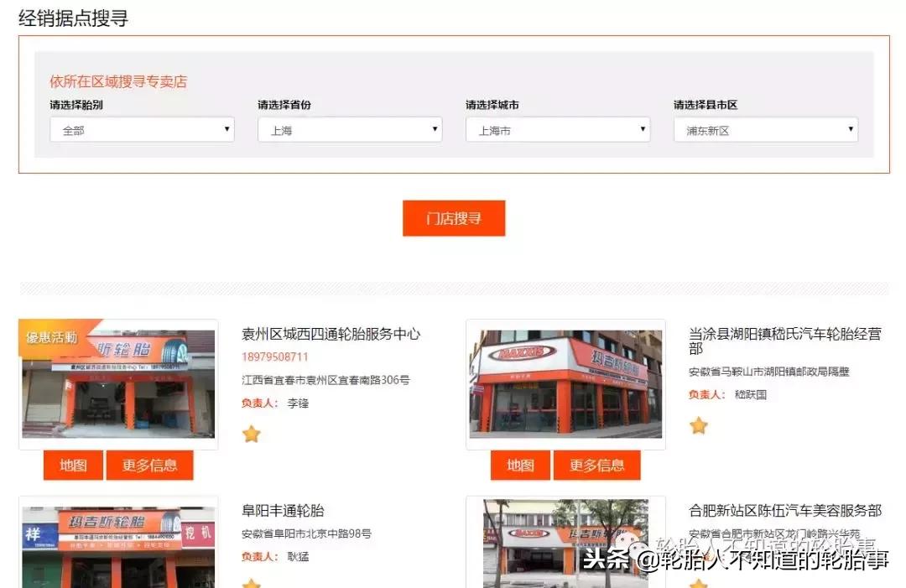This screenshot has width=906, height=588.
Task: Click the 门店搜寻 search button
Action: pos(454,217)
